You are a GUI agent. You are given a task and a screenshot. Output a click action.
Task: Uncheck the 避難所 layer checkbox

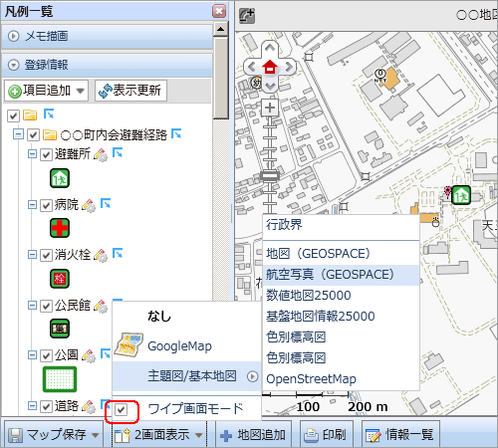tap(46, 154)
